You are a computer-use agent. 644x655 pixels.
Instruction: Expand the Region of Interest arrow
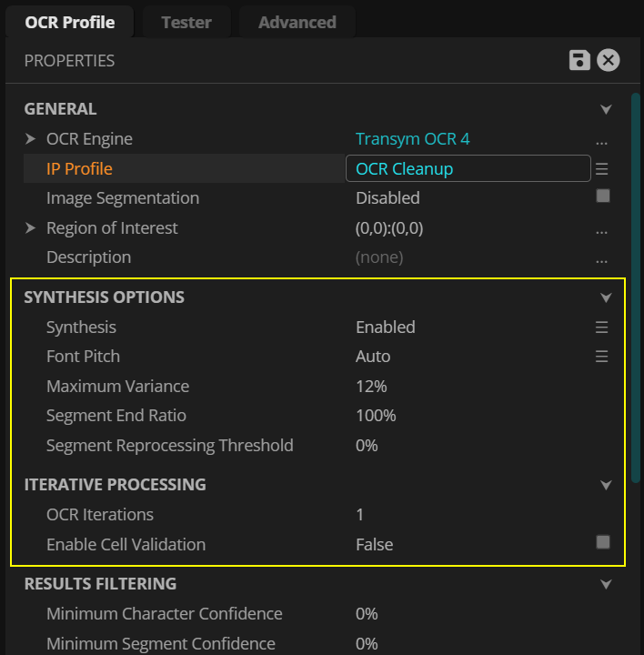(x=30, y=228)
